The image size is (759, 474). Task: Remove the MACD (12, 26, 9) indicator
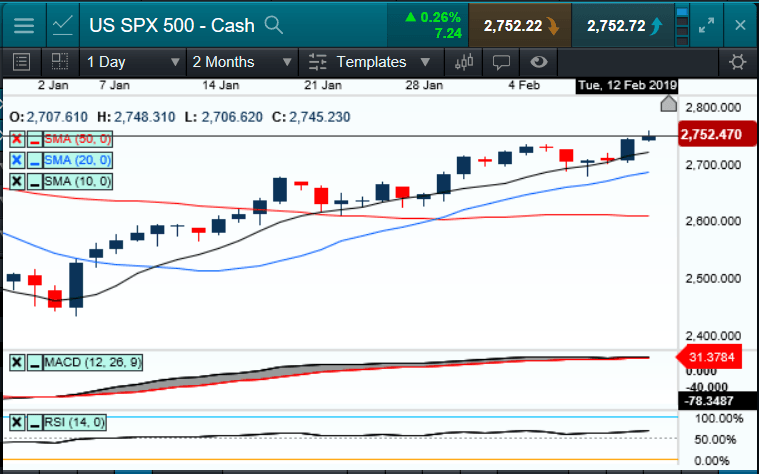17,363
